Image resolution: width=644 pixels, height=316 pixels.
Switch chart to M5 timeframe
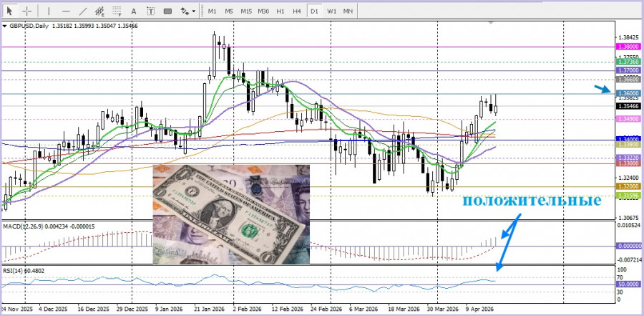pos(229,11)
